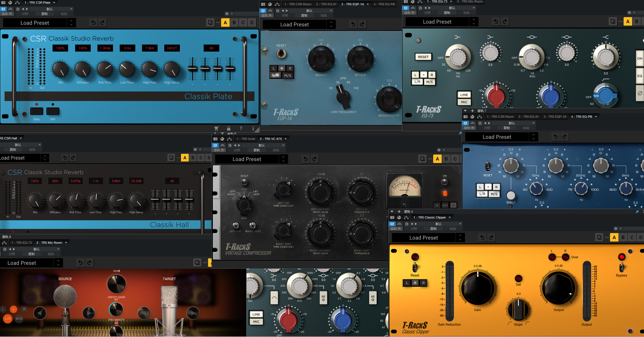The width and height of the screenshot is (644, 337).
Task: Switch to 1 - TR5 EQ-73 tab in Mic Room window
Action: tap(22, 243)
